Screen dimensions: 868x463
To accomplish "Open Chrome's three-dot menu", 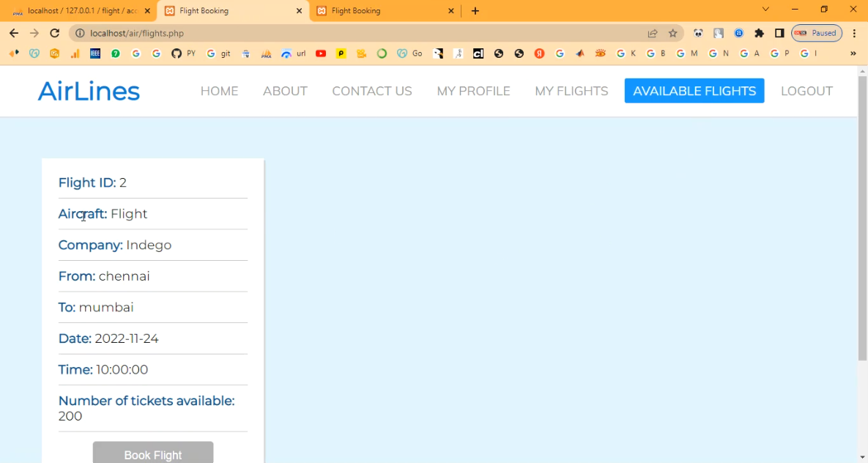I will (854, 33).
